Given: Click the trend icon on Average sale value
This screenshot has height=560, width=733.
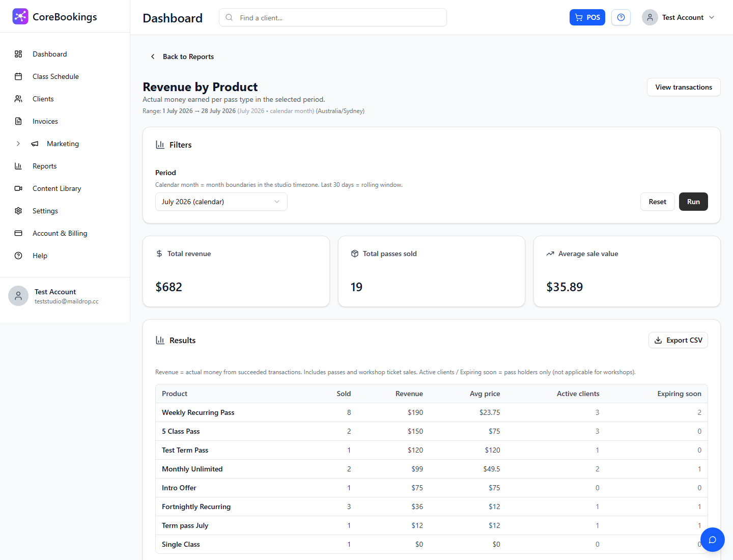Looking at the screenshot, I should (x=550, y=254).
